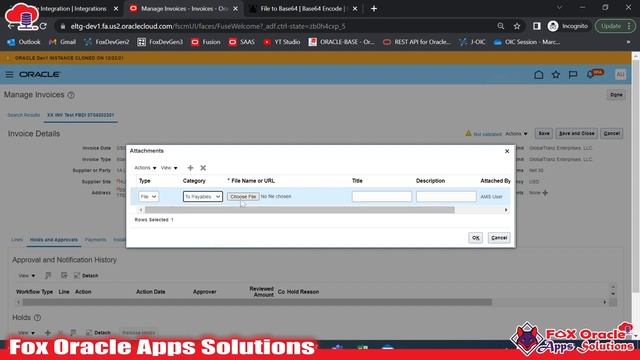Add a hold with Holds plus icon
Image resolution: width=640 pixels, height=360 pixels.
pyautogui.click(x=48, y=333)
